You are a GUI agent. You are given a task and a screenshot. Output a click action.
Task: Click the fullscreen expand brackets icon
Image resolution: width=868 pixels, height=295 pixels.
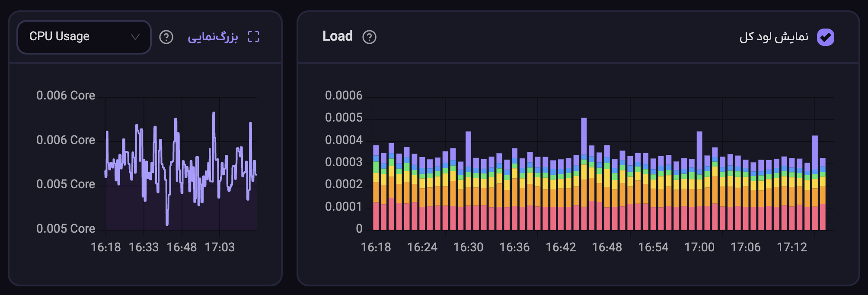pyautogui.click(x=253, y=37)
